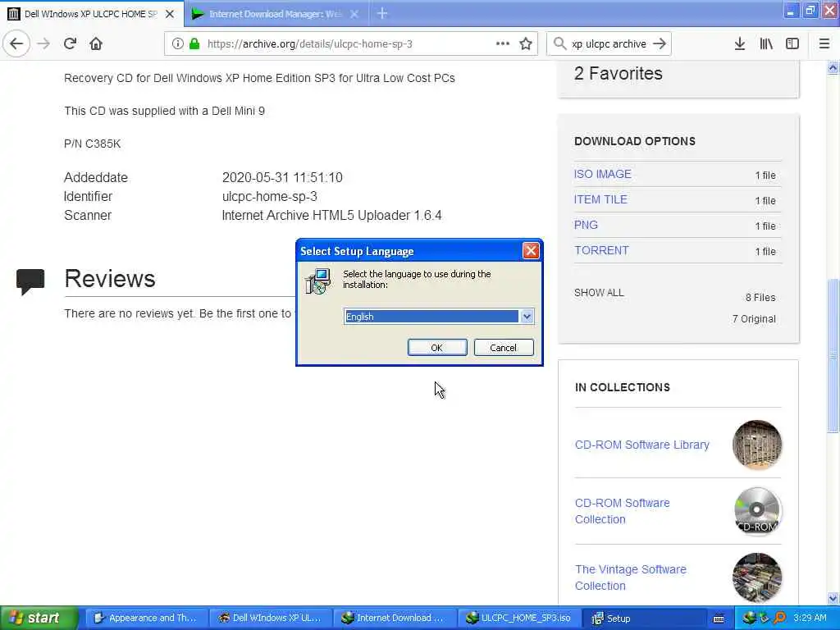Open page actions three-dot menu
The height and width of the screenshot is (630, 840).
click(503, 43)
